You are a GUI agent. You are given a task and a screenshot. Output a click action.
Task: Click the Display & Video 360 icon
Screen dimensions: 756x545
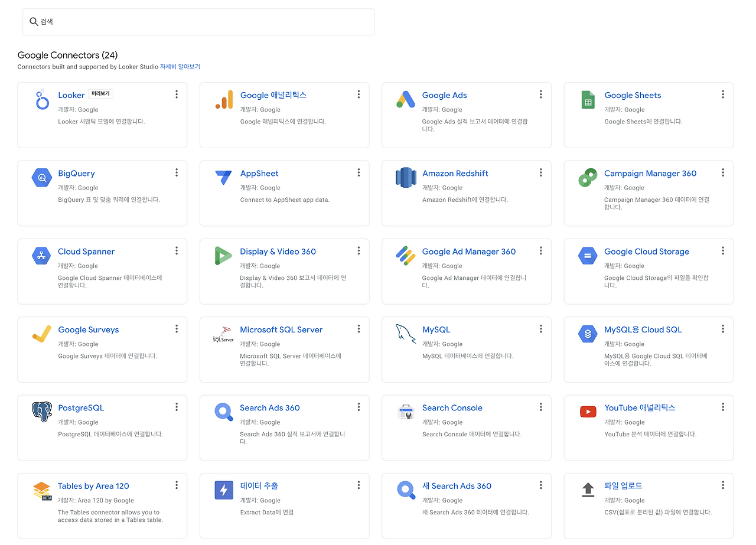(224, 256)
